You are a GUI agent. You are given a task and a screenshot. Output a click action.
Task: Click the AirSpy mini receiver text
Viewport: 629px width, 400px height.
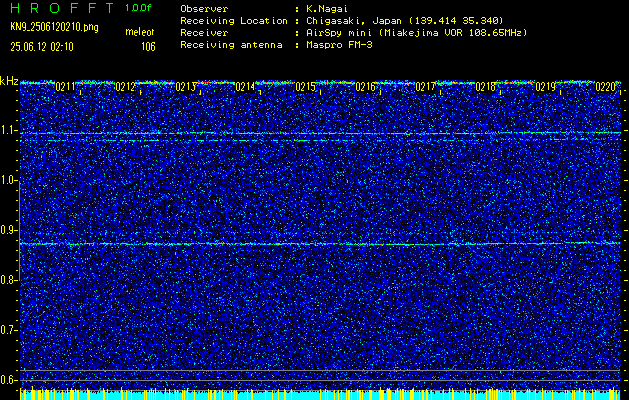point(416,32)
